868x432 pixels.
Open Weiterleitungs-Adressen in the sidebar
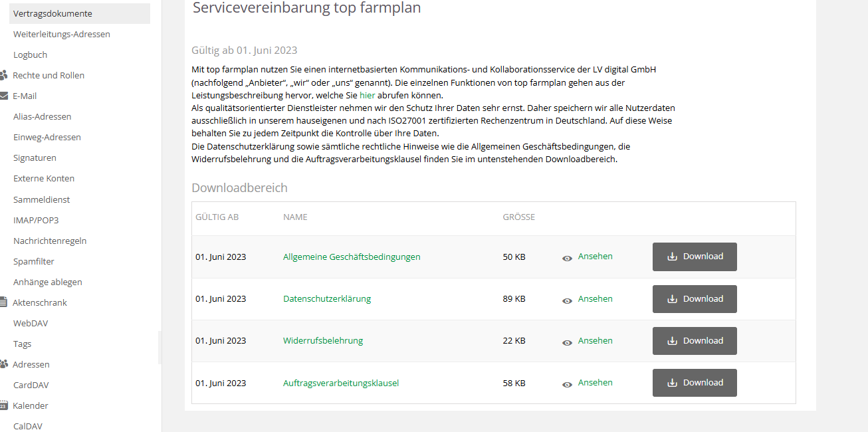(x=62, y=34)
